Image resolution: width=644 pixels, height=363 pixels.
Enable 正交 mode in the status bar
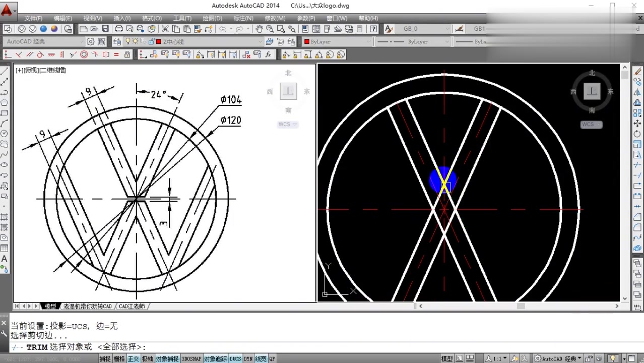(135, 358)
